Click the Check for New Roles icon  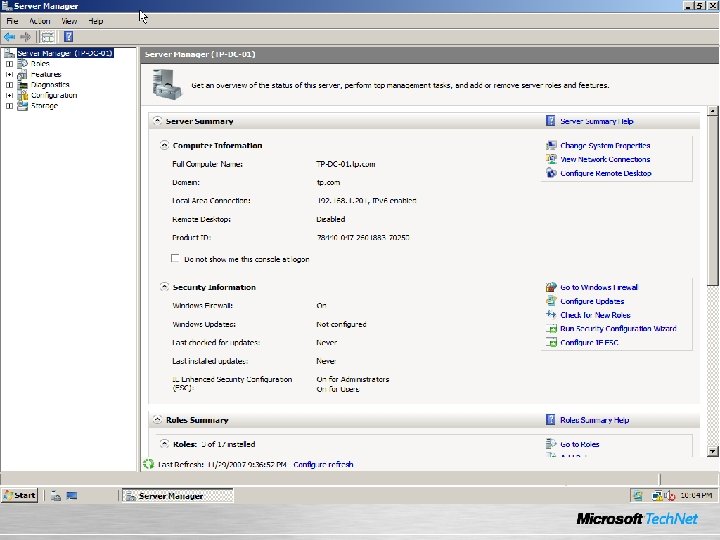(x=551, y=315)
